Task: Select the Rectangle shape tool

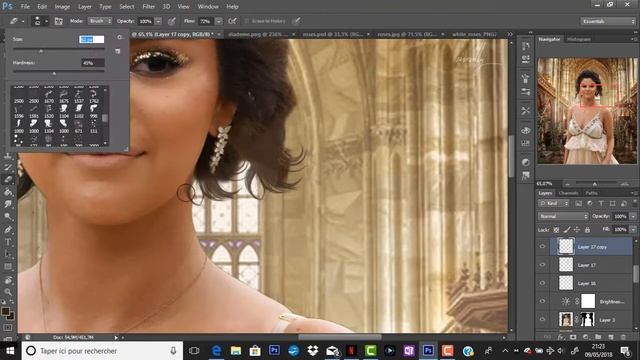Action: pyautogui.click(x=8, y=267)
